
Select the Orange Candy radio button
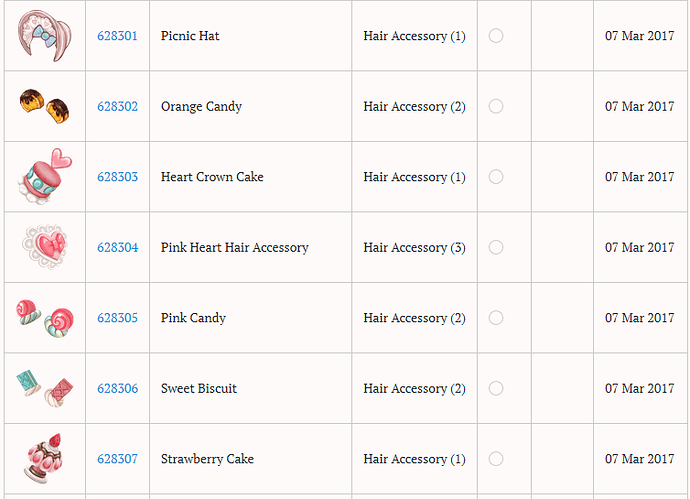pyautogui.click(x=496, y=106)
